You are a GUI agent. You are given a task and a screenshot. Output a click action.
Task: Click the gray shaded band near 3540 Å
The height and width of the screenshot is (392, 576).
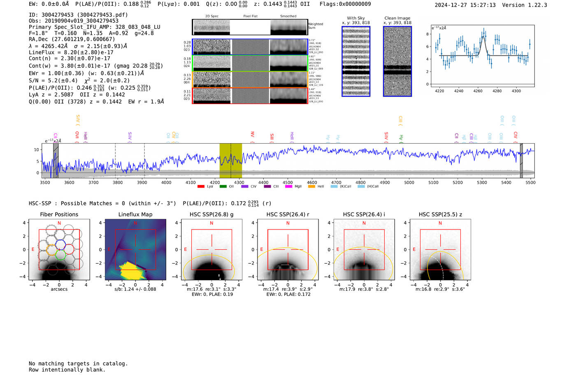pyautogui.click(x=56, y=160)
